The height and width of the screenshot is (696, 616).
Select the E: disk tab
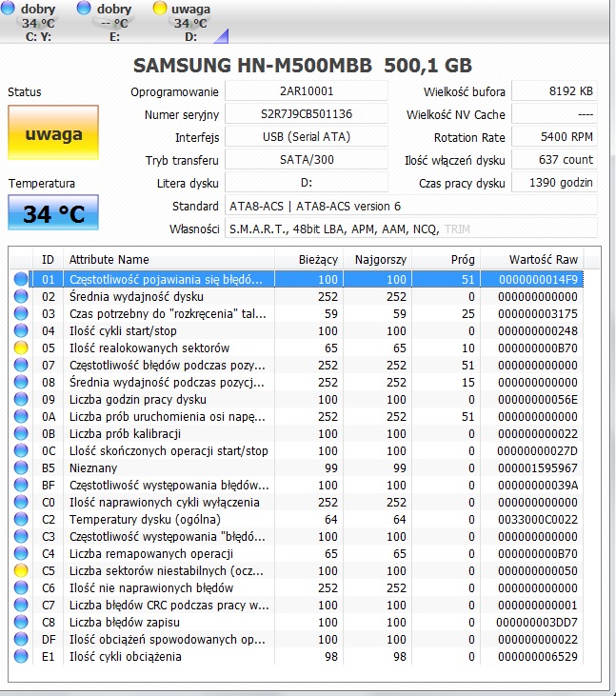click(107, 21)
